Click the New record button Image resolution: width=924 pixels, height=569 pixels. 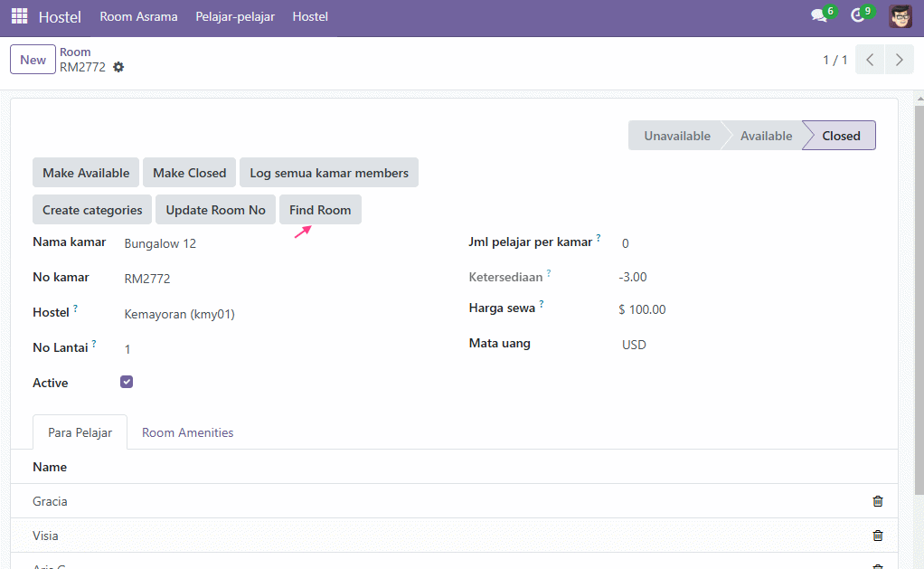33,60
